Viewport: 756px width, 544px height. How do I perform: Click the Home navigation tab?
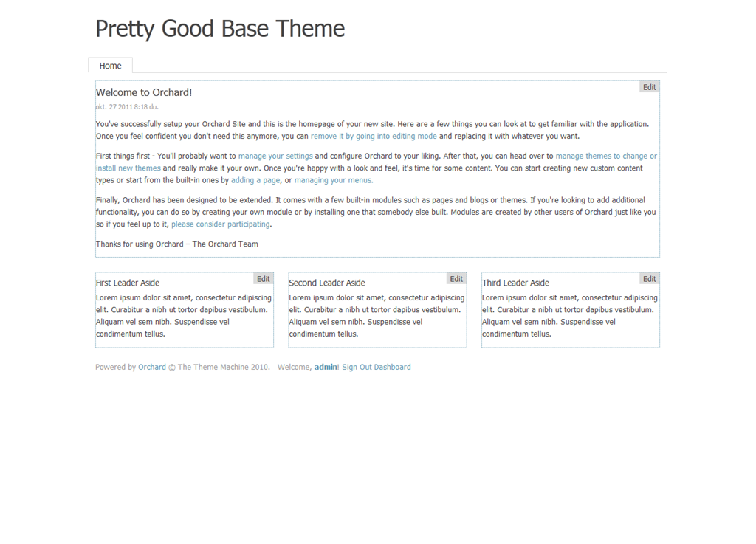coord(110,66)
